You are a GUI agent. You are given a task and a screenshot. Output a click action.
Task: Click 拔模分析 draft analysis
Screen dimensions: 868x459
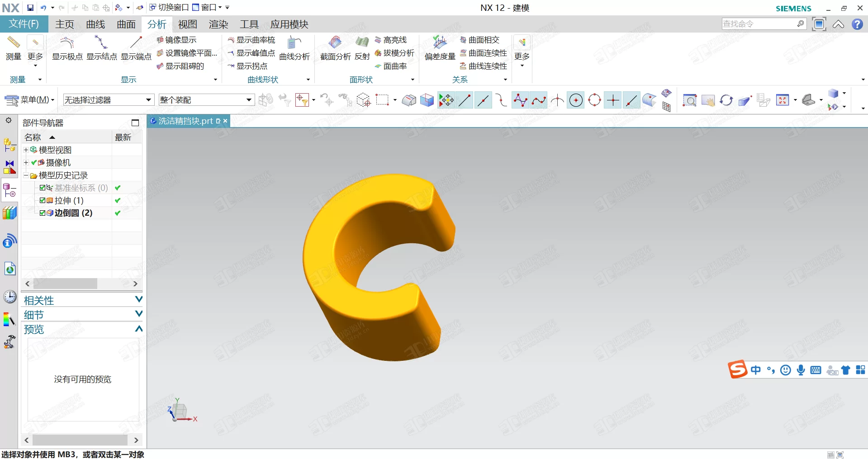[x=394, y=53]
